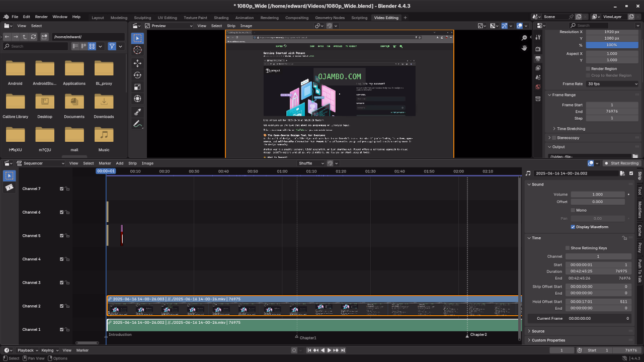Jump to the end frame of playback

pos(343,350)
